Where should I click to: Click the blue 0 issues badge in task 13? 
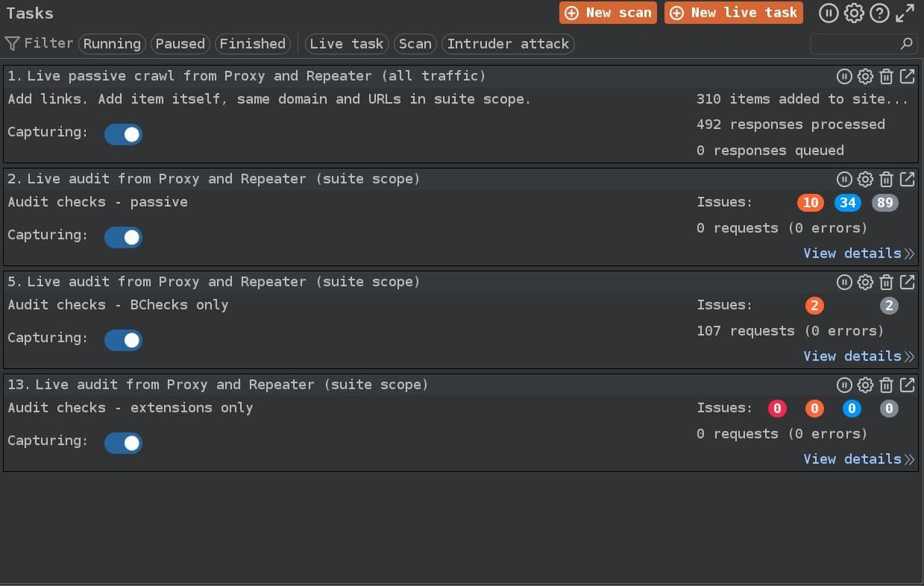(x=852, y=409)
